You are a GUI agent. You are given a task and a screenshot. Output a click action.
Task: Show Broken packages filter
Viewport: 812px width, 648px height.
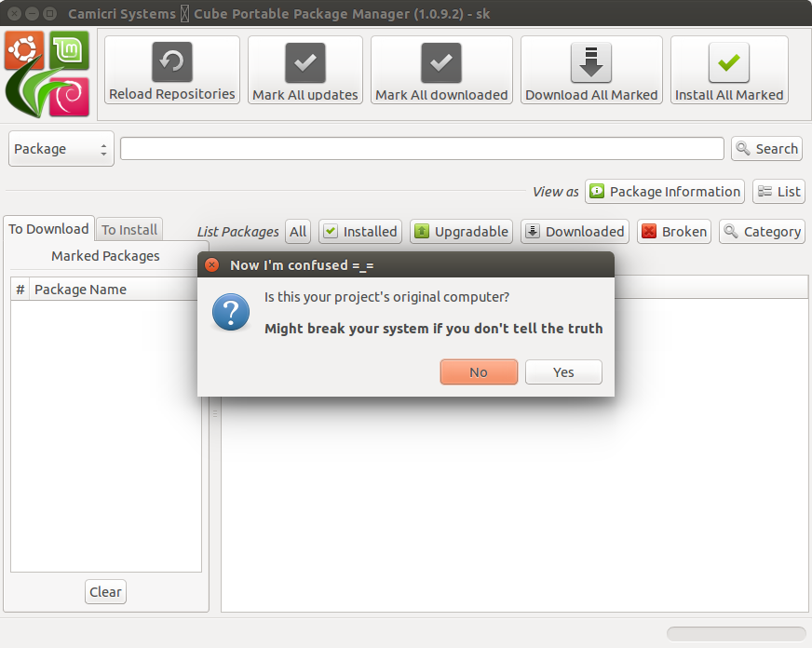(674, 231)
